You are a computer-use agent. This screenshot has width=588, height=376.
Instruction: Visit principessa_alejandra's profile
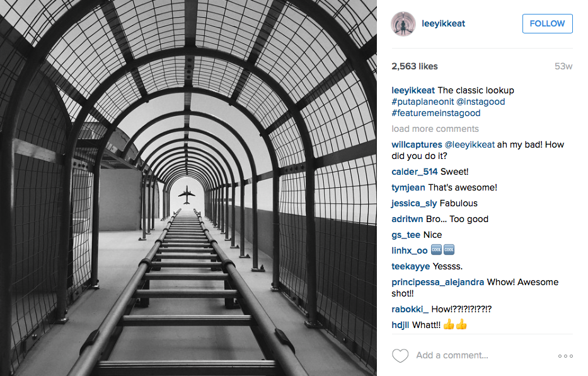(x=437, y=282)
